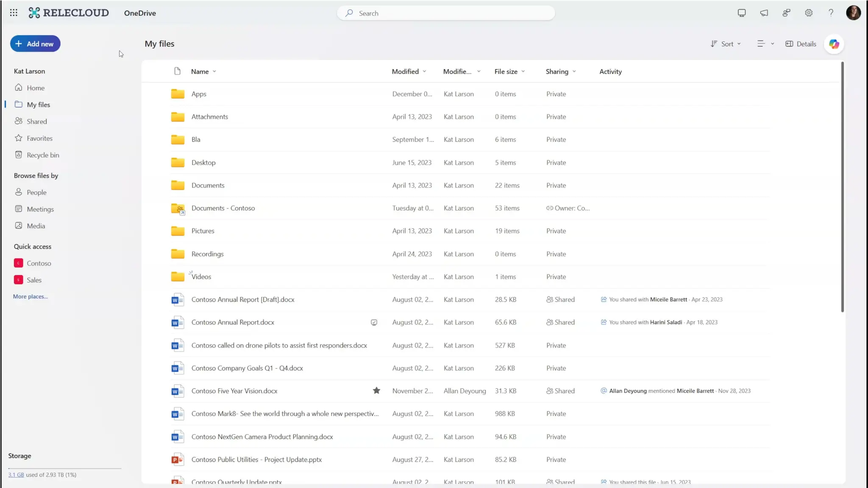Open Contoso NextGen Camera Product Planning.docx
868x488 pixels.
tap(262, 437)
